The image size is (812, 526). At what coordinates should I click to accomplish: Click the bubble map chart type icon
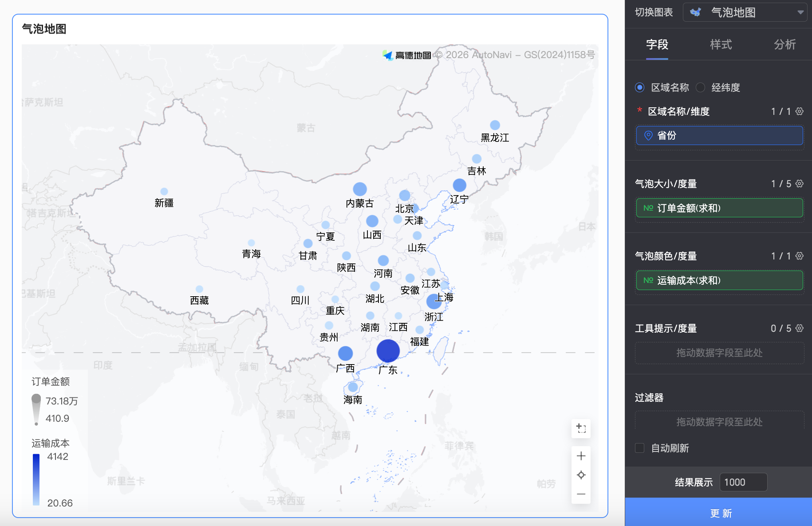pyautogui.click(x=696, y=12)
